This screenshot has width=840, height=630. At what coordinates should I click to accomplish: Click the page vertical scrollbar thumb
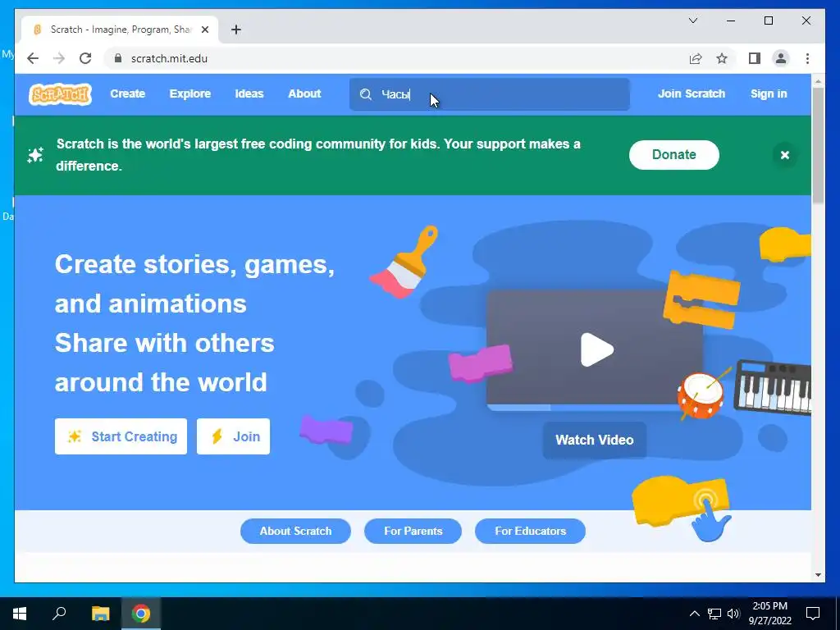[818, 144]
